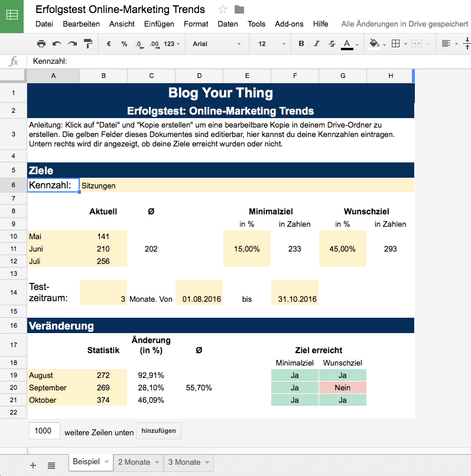
Task: Click the Print icon
Action: point(41,44)
